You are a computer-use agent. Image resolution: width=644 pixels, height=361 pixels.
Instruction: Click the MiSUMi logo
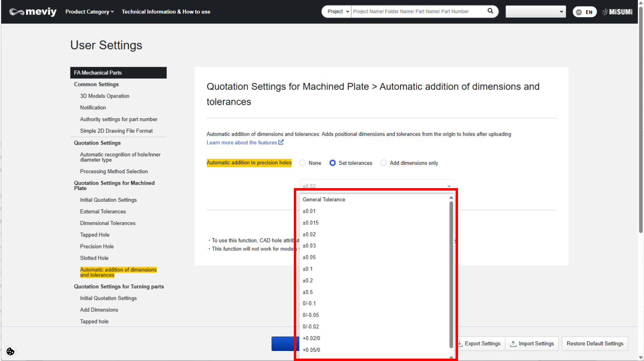[x=617, y=12]
